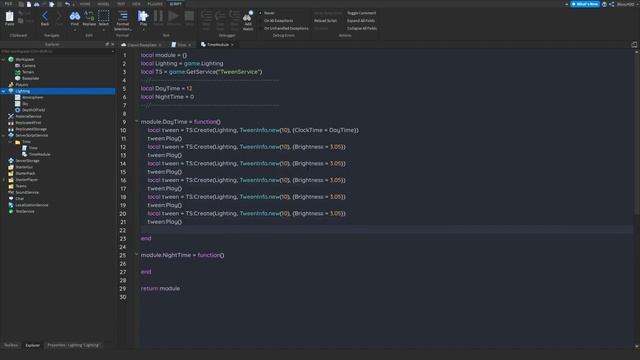Switch to the HOME ribbon tab
Image resolution: width=640 pixels, height=360 pixels.
(x=85, y=4)
